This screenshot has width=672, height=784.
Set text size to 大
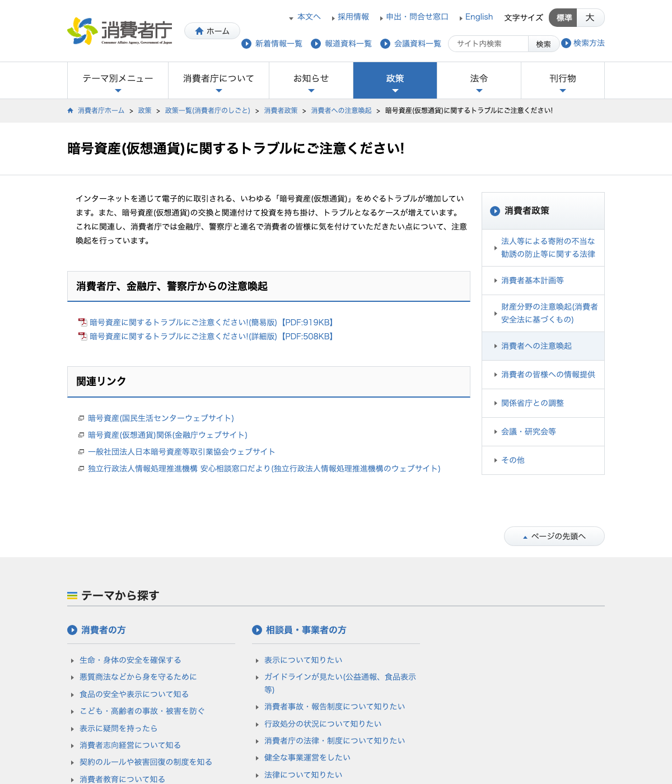[x=590, y=17]
